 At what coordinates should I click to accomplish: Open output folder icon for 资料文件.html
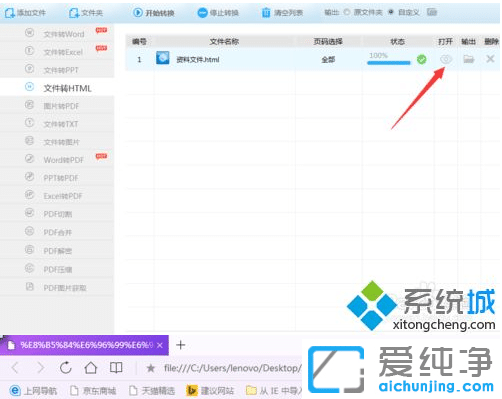point(469,59)
